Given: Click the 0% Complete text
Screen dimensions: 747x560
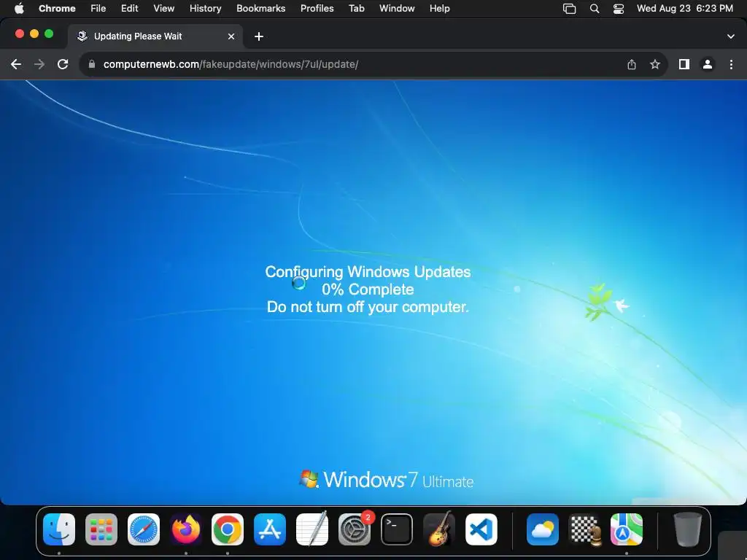Looking at the screenshot, I should coord(368,289).
